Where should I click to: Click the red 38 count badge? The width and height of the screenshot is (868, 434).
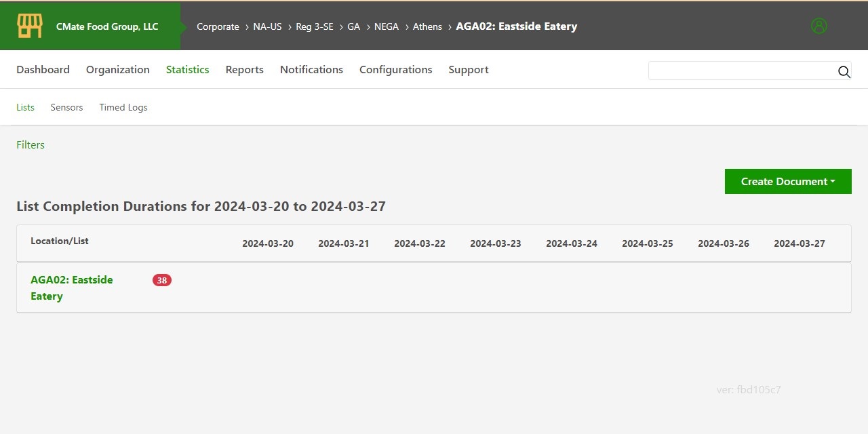pyautogui.click(x=161, y=280)
